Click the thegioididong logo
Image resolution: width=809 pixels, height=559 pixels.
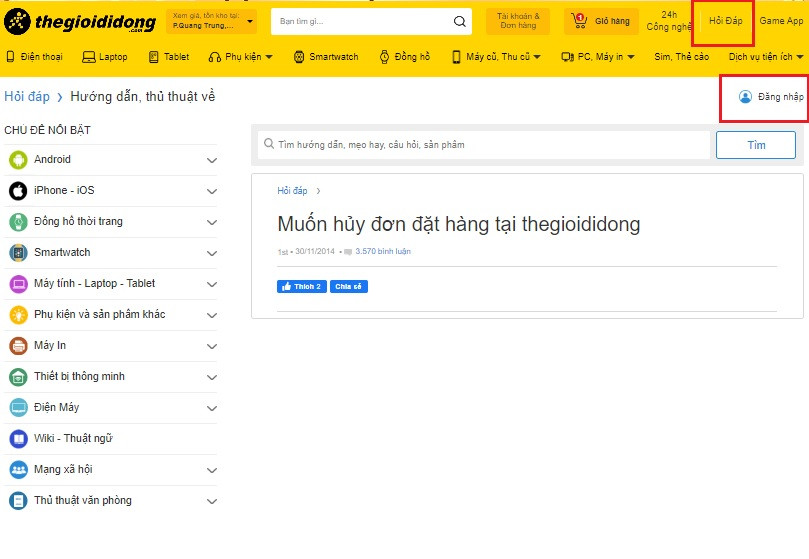[80, 22]
